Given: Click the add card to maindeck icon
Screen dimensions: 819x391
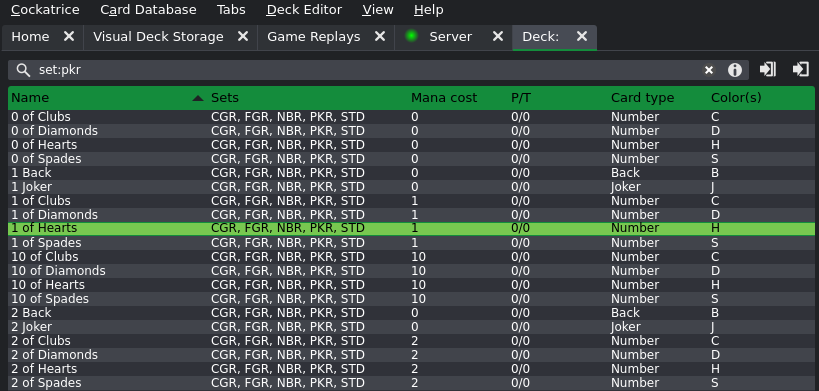Looking at the screenshot, I should click(768, 69).
